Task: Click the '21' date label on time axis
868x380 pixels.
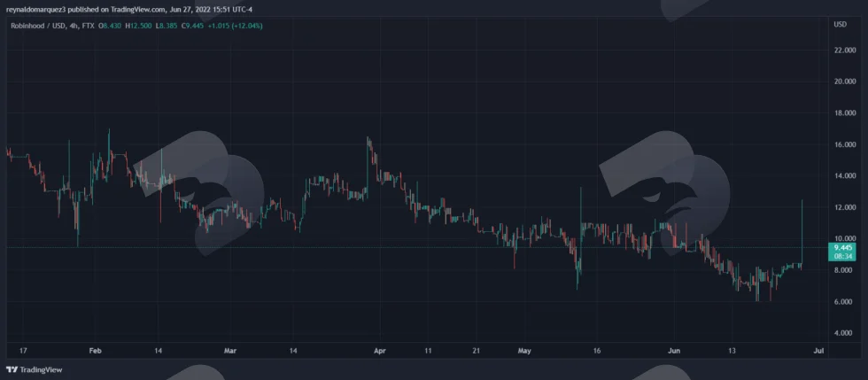Action: pos(477,351)
